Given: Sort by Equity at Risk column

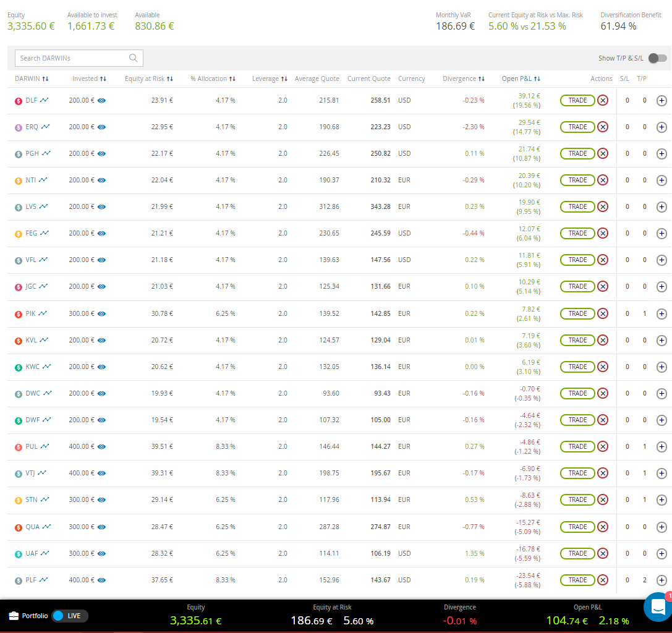Looking at the screenshot, I should (x=148, y=79).
